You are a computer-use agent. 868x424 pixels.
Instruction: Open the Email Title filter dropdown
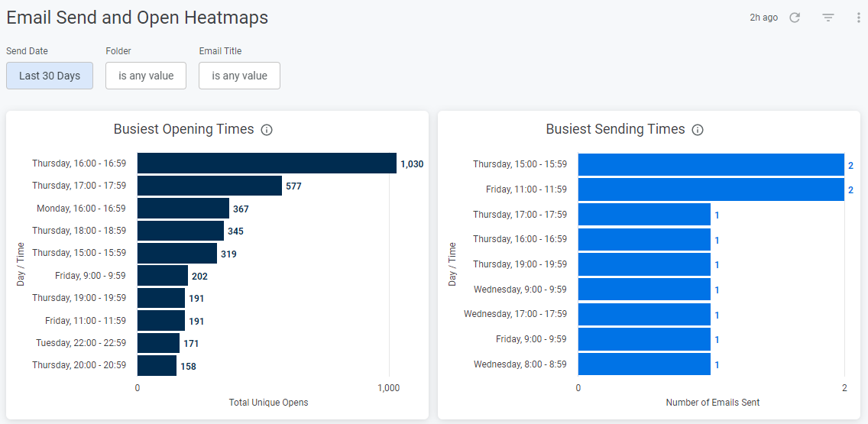(x=239, y=76)
